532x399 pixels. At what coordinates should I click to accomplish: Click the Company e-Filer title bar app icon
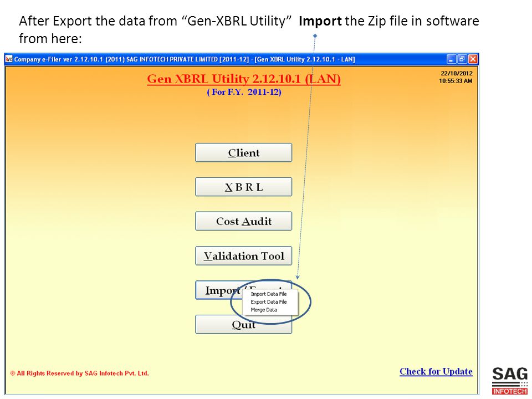pyautogui.click(x=9, y=59)
